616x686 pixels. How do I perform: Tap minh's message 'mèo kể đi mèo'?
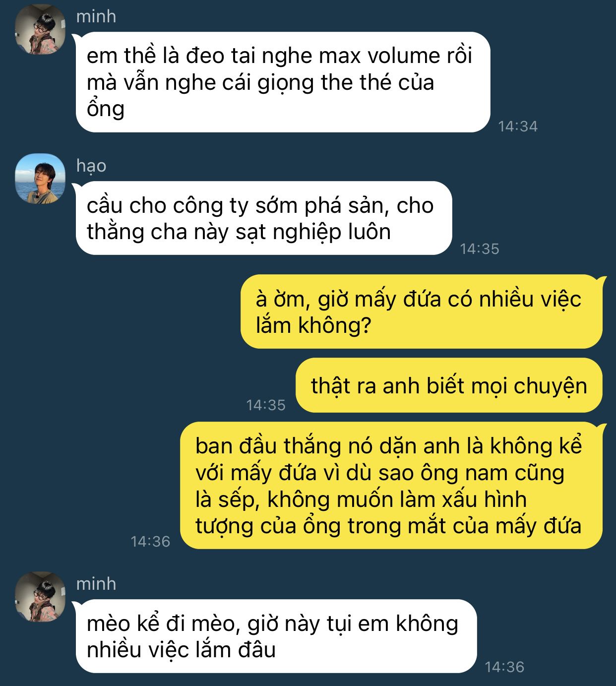coord(276,636)
